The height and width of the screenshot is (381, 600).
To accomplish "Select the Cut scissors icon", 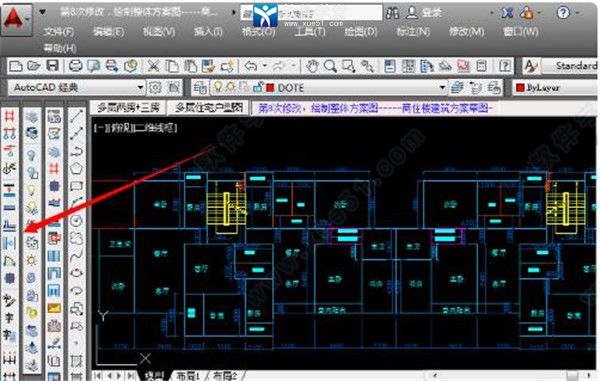I will (x=153, y=66).
